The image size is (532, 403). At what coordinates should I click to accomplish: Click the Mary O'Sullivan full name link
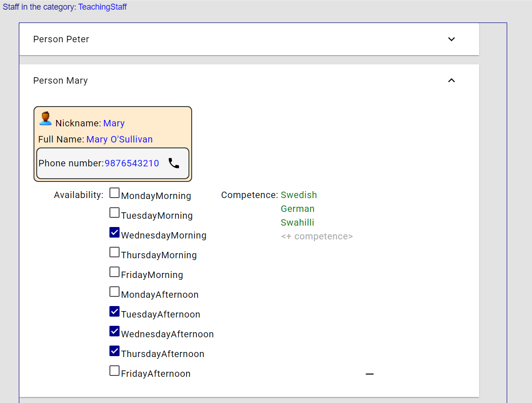click(x=119, y=139)
